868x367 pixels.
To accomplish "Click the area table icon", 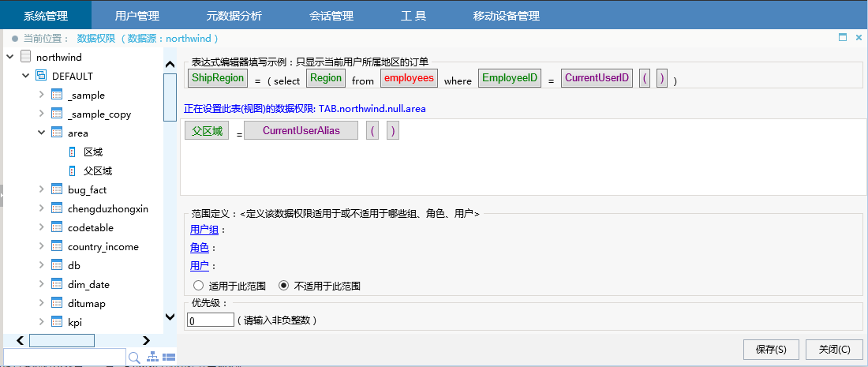I will pos(57,133).
